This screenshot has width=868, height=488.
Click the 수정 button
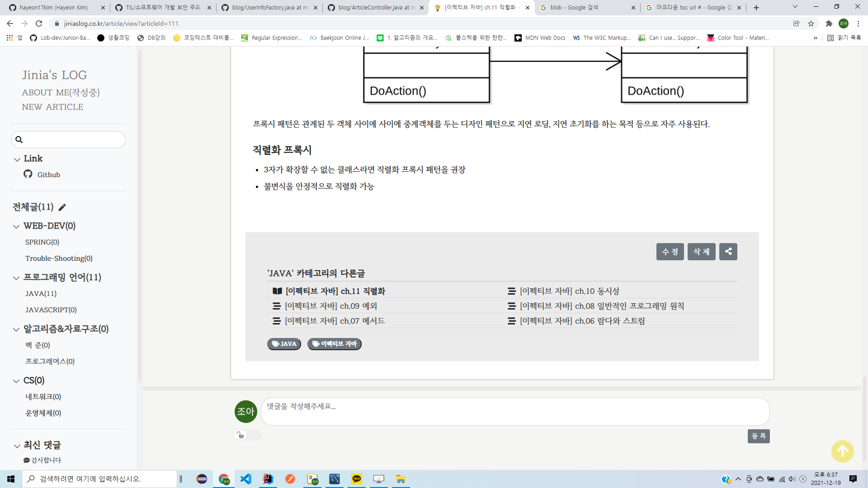[670, 252]
